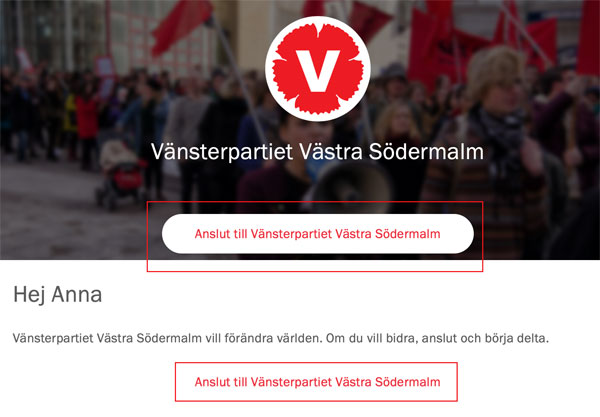Click the word Vänsterpartiet in the header title
Screen dimensions: 600x417
(222, 152)
